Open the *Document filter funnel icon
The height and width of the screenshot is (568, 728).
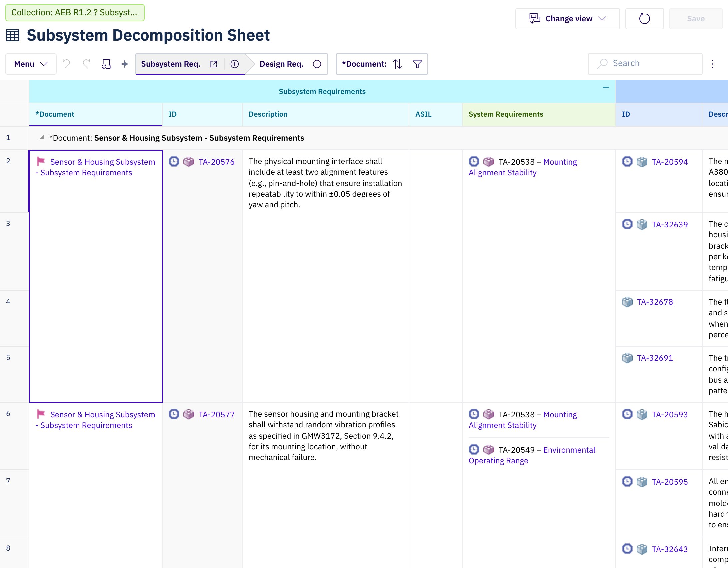coord(417,64)
